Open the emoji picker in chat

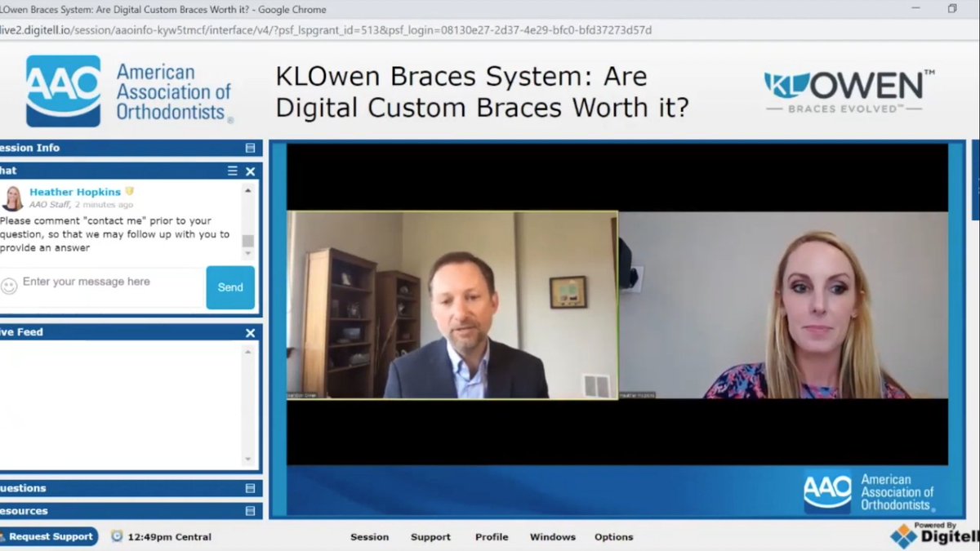(x=9, y=286)
